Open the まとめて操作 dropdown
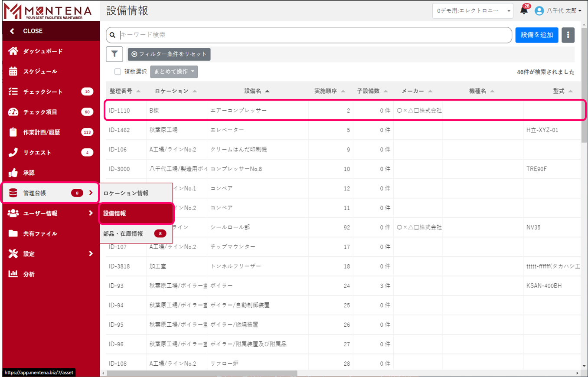This screenshot has width=588, height=377. pyautogui.click(x=174, y=72)
